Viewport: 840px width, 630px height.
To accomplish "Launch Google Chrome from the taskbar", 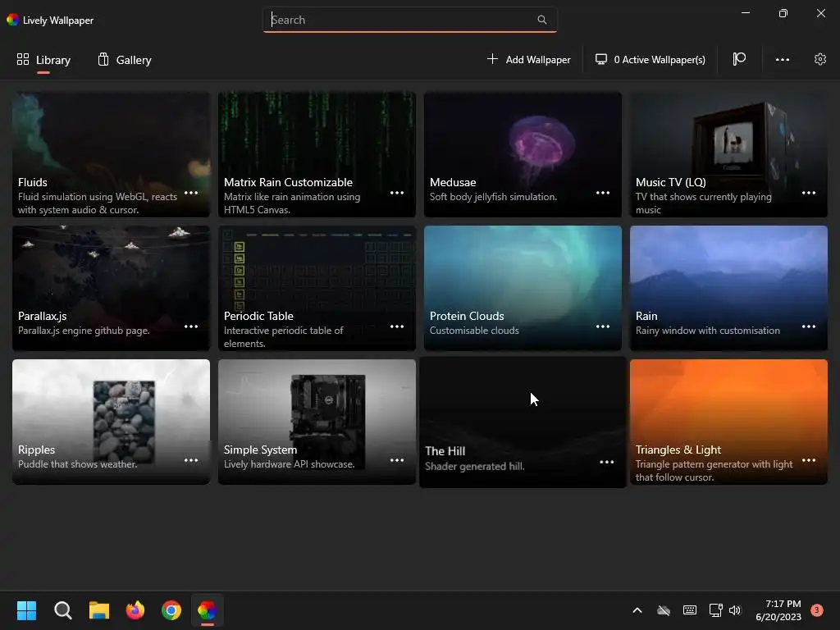I will [x=171, y=610].
